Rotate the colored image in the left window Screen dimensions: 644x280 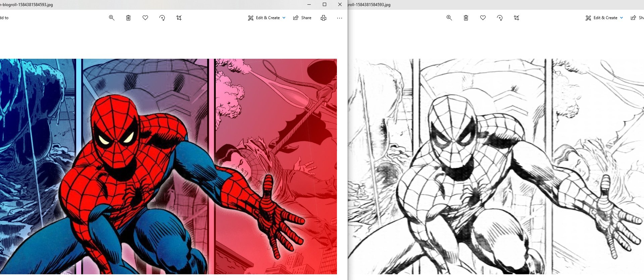point(162,18)
